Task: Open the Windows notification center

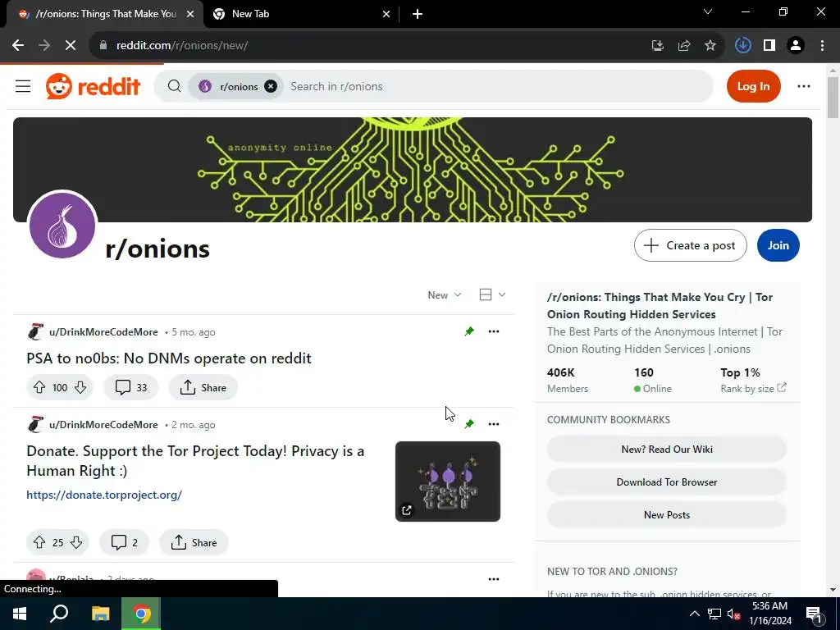Action: click(x=814, y=614)
